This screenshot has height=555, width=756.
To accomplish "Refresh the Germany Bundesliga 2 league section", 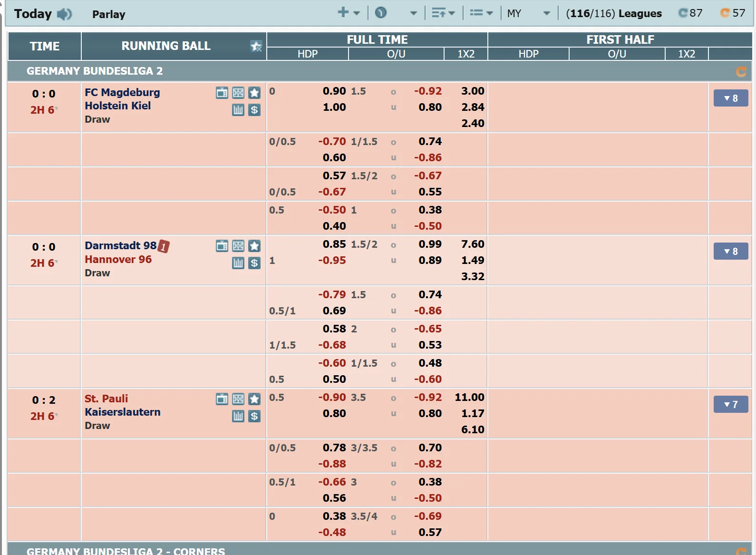I will tap(741, 72).
